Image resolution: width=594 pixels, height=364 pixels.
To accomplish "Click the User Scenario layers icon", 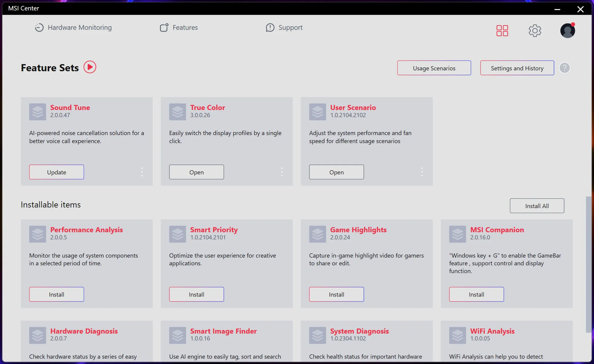I will coord(317,112).
